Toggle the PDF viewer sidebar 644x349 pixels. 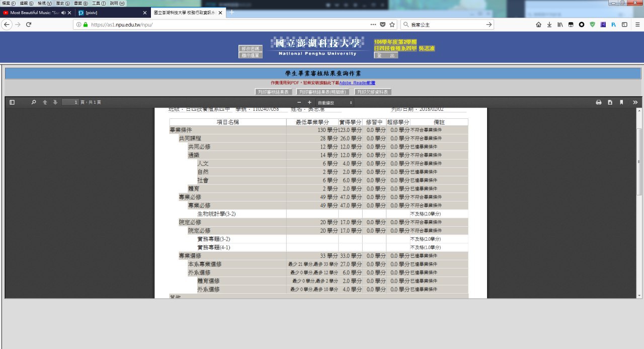[x=12, y=102]
